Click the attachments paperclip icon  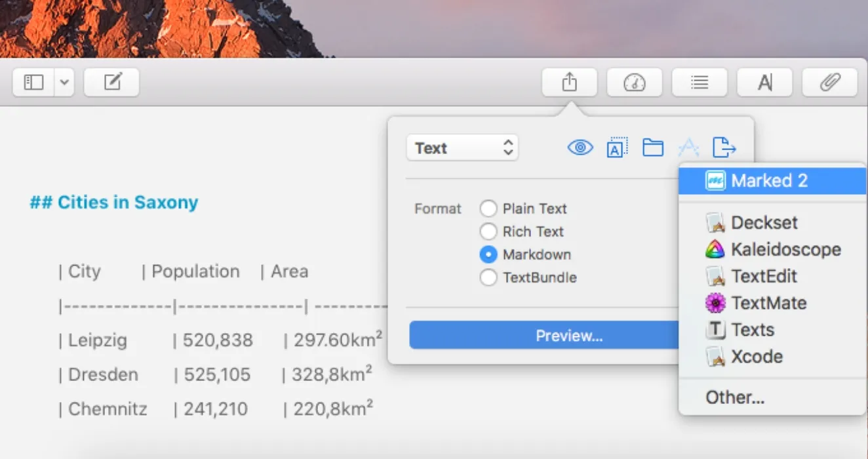(x=830, y=82)
